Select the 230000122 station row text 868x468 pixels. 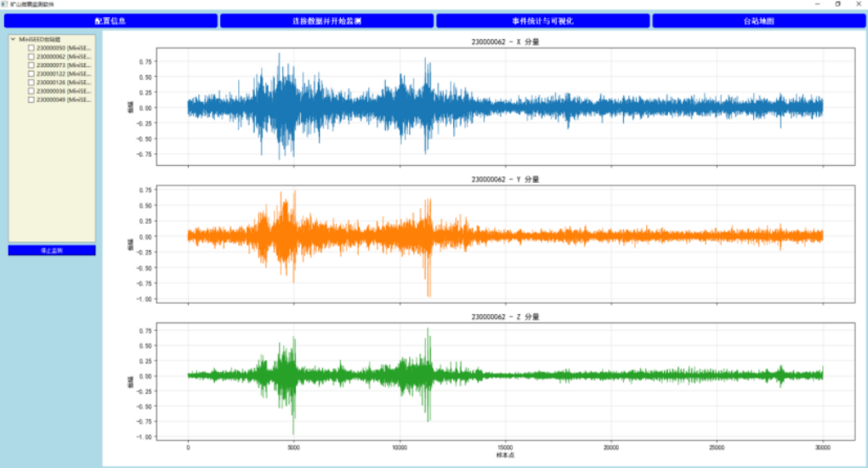(64, 74)
